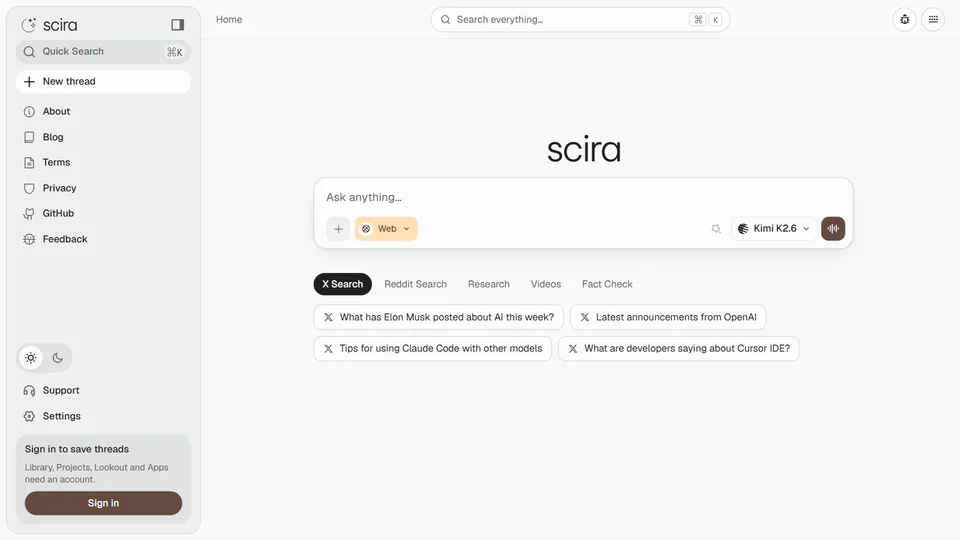The height and width of the screenshot is (540, 960).
Task: Expand the Web search mode dropdown
Action: tap(386, 229)
